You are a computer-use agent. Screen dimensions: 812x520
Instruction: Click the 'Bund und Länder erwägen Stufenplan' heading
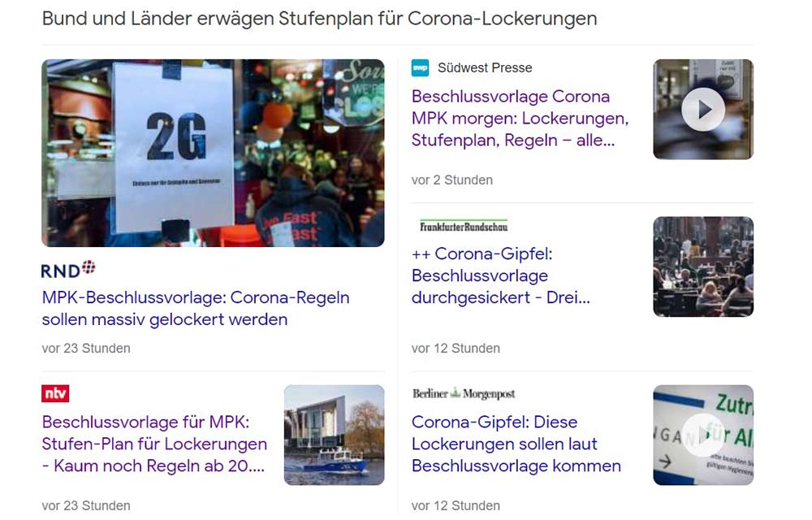(x=319, y=19)
